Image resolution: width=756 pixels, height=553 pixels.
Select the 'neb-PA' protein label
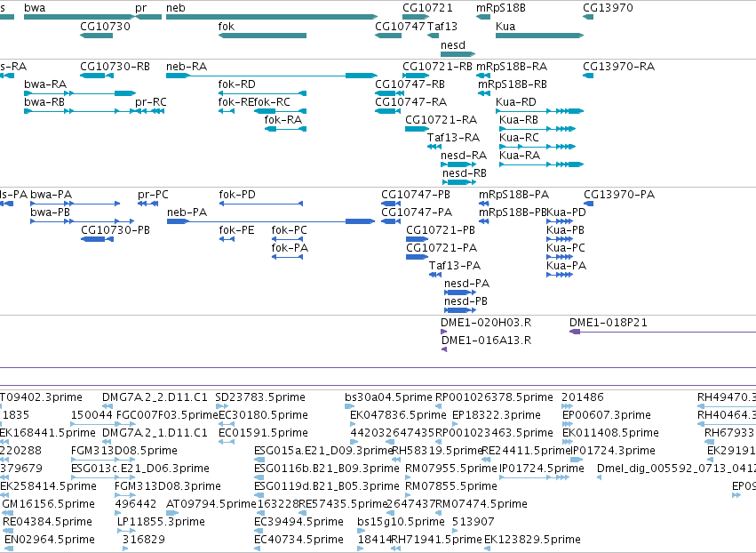click(x=187, y=212)
